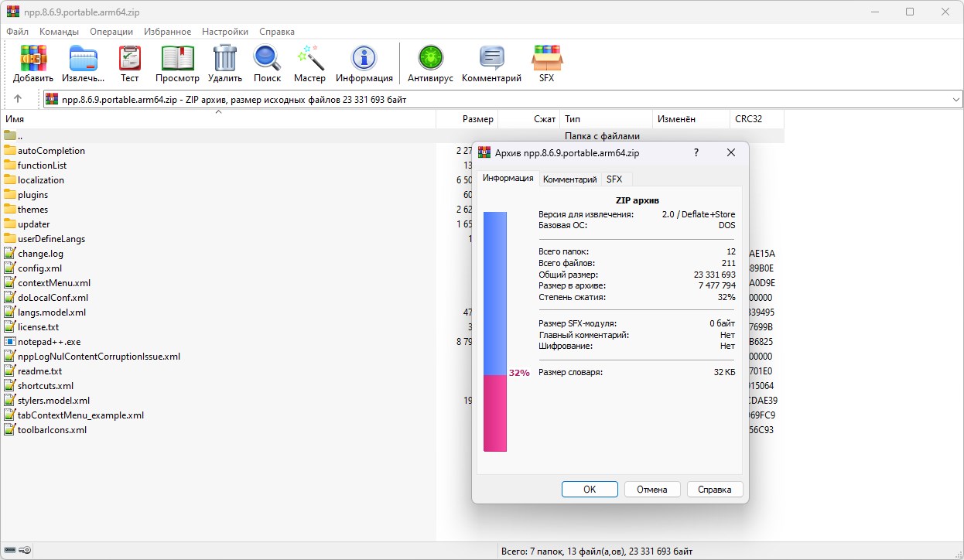Go up one folder level arrow

click(18, 99)
